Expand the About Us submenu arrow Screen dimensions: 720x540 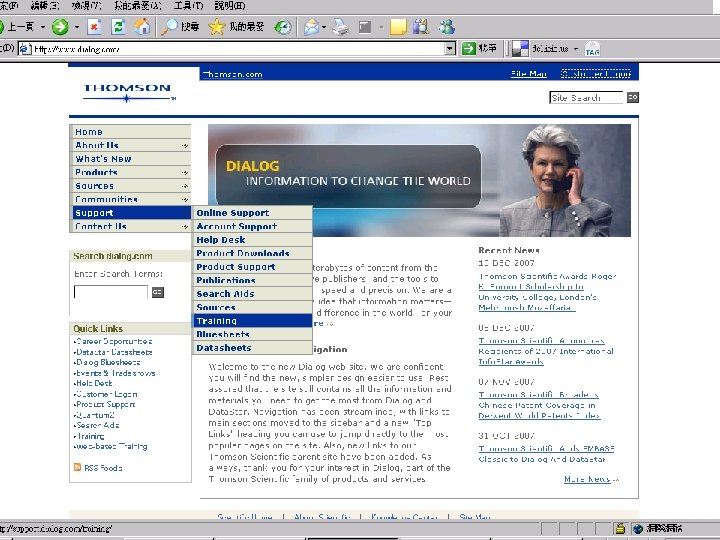pos(185,146)
